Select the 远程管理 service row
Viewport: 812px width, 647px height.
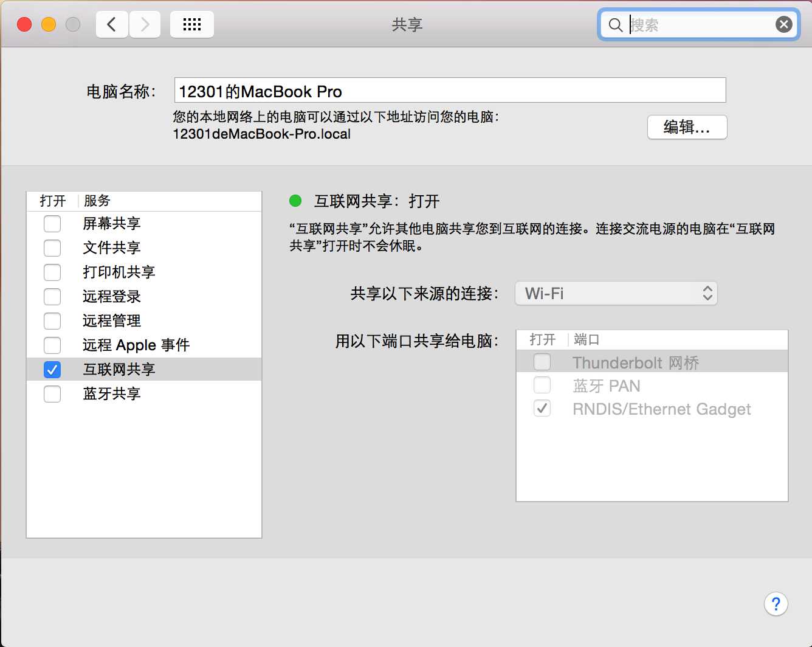(144, 321)
